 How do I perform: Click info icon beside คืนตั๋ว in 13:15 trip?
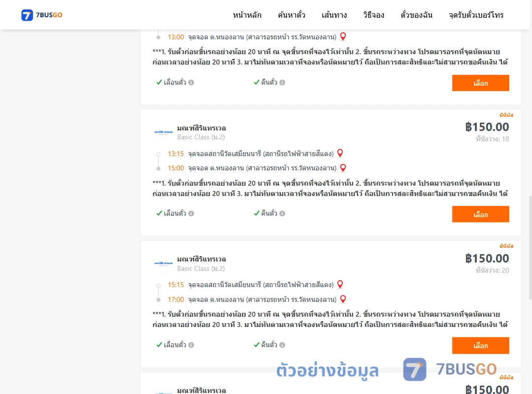coord(282,213)
